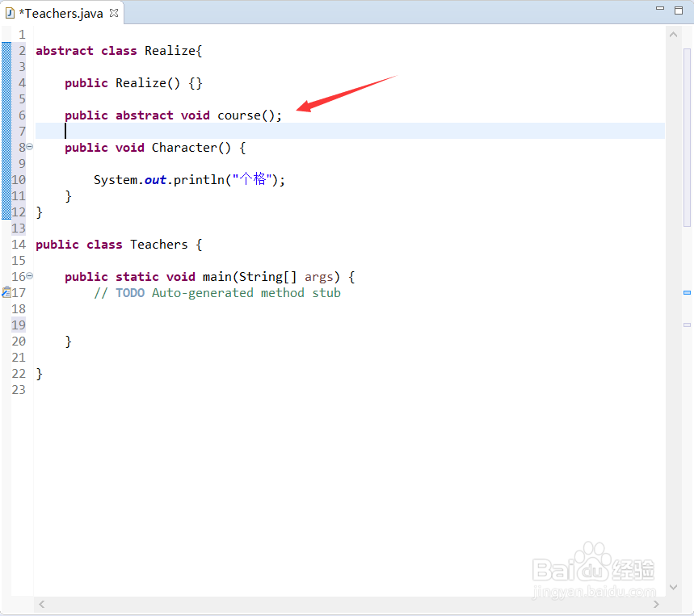The height and width of the screenshot is (616, 694).
Task: Close the Teachers.java tab
Action: (114, 13)
